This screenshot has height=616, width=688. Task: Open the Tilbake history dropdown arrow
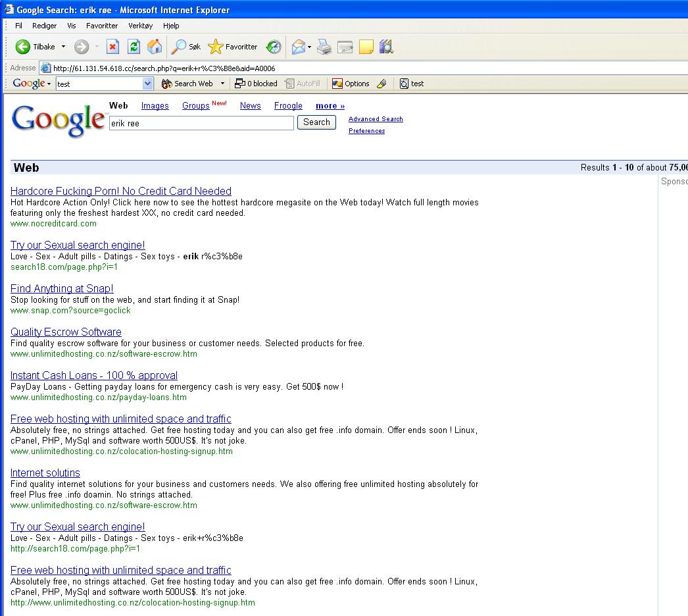(63, 47)
